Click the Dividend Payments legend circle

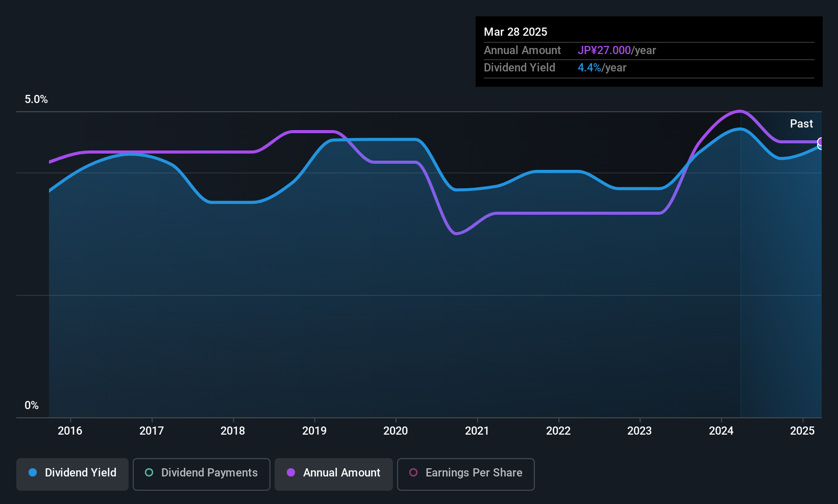tap(149, 472)
